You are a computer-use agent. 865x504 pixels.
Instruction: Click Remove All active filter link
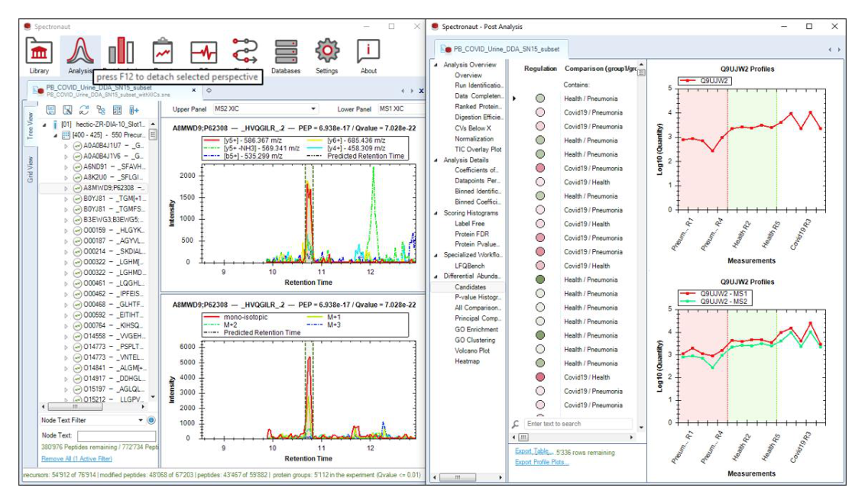point(76,459)
